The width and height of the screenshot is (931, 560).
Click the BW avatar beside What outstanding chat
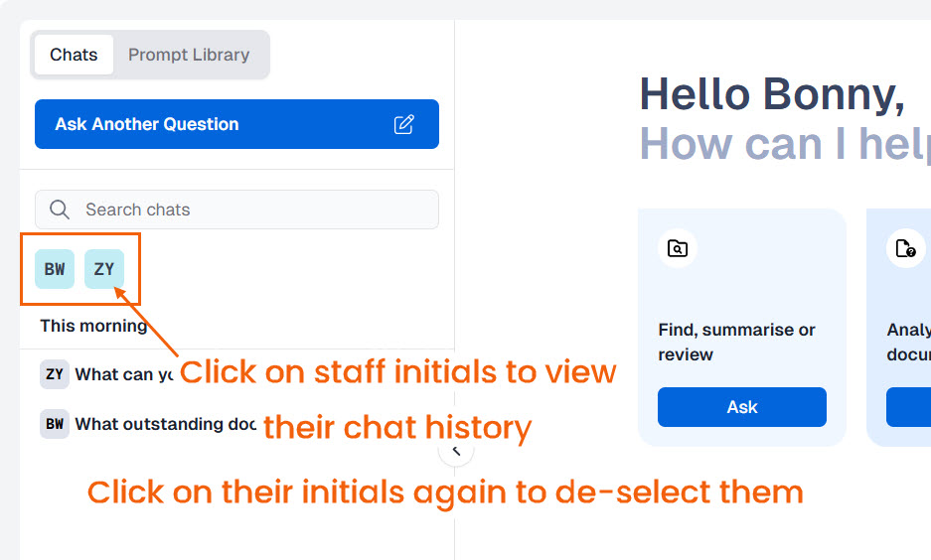[55, 424]
